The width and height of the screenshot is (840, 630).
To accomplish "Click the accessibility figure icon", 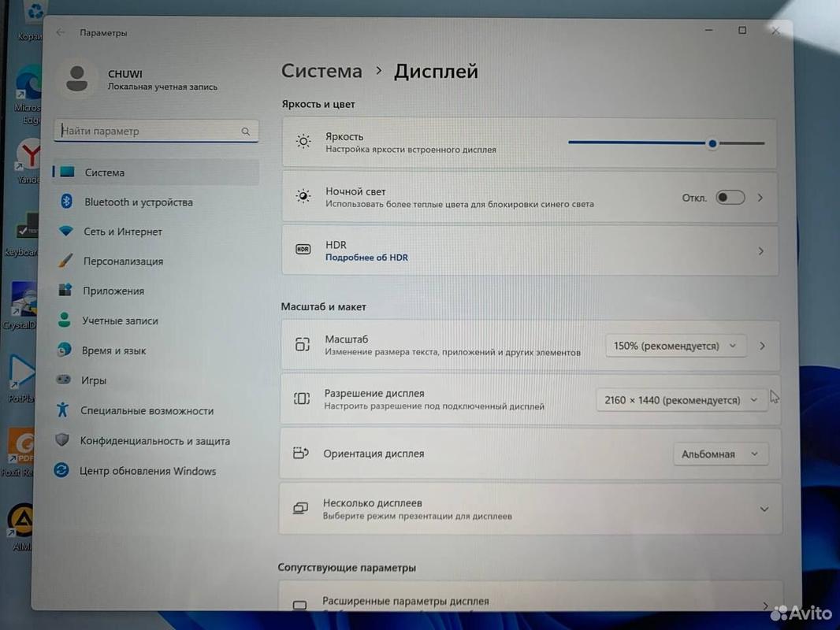I will 63,409.
